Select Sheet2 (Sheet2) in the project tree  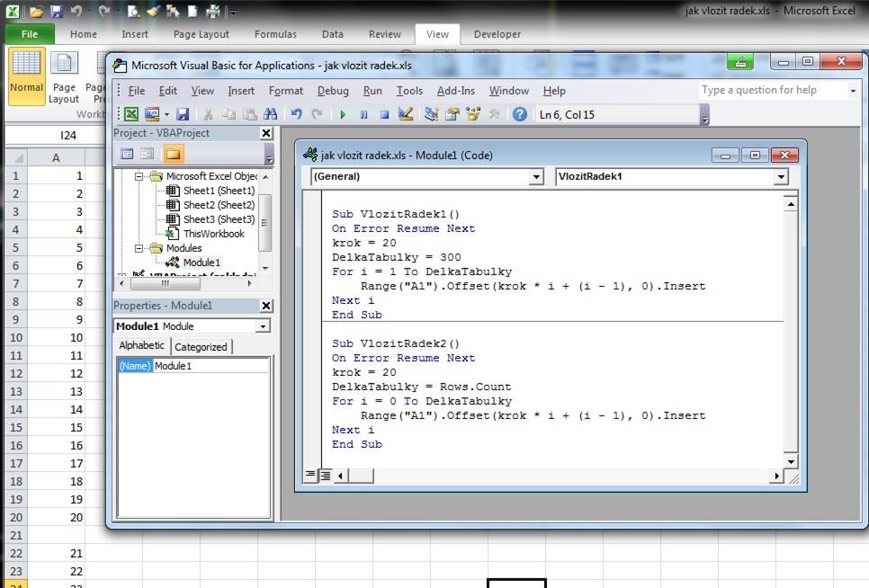tap(219, 205)
